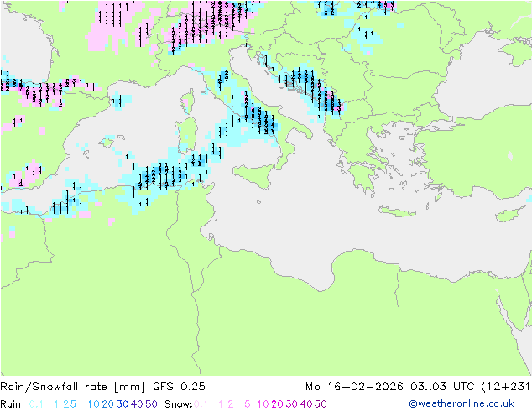Click the Snow legend value 50

(321, 404)
